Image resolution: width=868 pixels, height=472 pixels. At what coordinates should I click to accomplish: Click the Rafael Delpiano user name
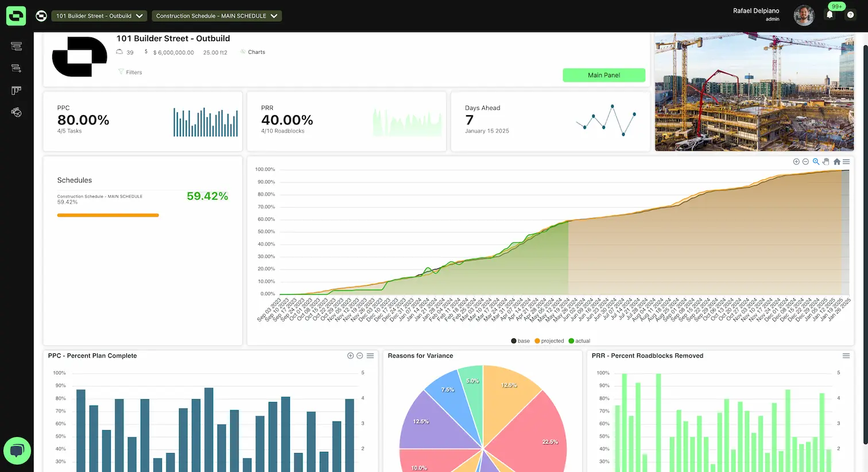pyautogui.click(x=756, y=11)
